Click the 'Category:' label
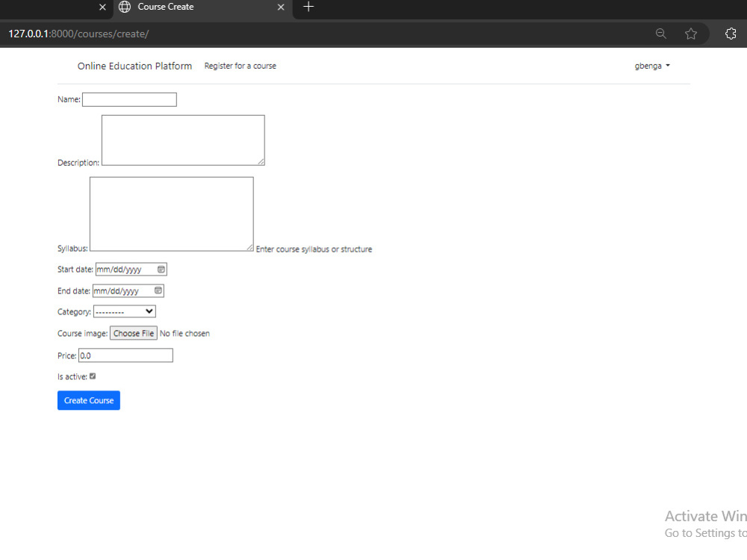Viewport: 747px width, 560px height. [74, 312]
